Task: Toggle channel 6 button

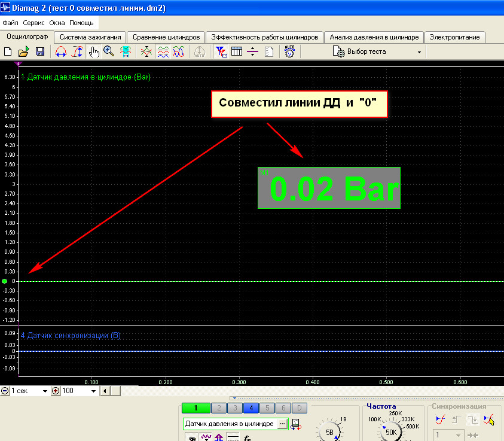Action: tap(283, 408)
